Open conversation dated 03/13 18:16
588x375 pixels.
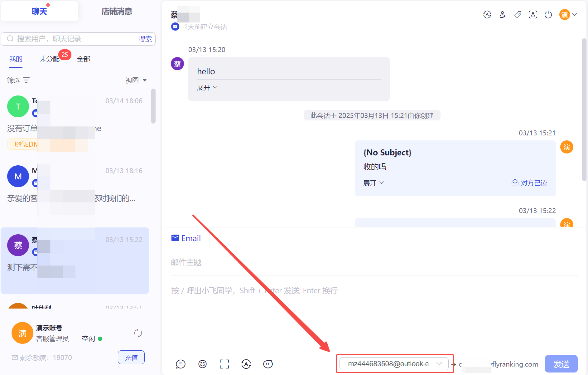[x=75, y=190]
